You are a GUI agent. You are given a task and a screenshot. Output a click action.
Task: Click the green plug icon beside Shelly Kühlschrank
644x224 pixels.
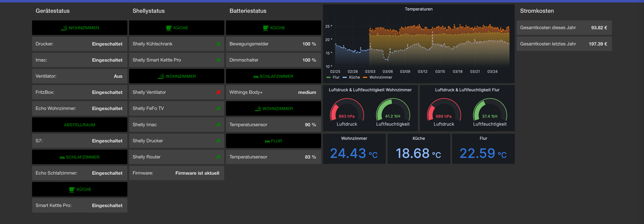click(218, 44)
